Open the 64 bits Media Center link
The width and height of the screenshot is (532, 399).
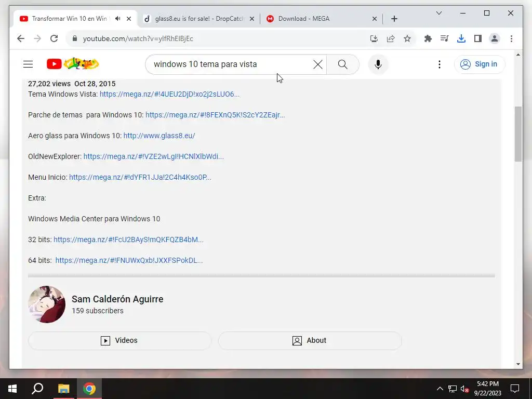[129, 260]
